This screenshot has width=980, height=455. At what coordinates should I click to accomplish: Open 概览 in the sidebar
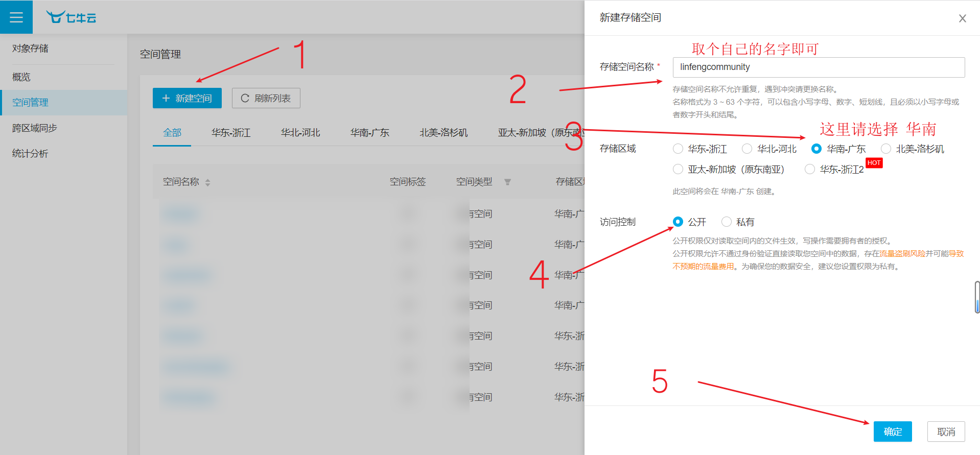(63, 77)
